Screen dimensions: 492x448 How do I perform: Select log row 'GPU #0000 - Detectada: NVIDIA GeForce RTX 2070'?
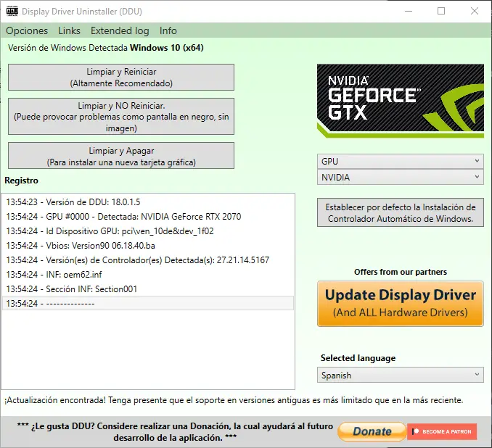pos(148,217)
